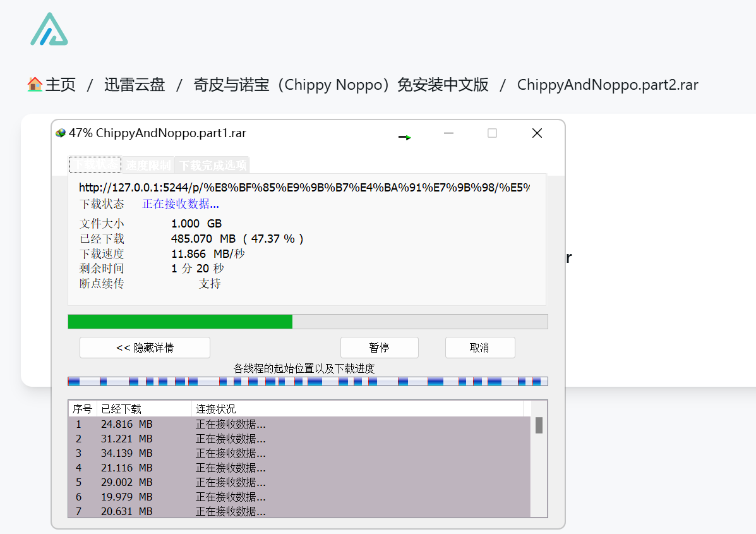This screenshot has height=534, width=756.
Task: Select connection row 1 with 24.816 MB
Action: coord(299,425)
